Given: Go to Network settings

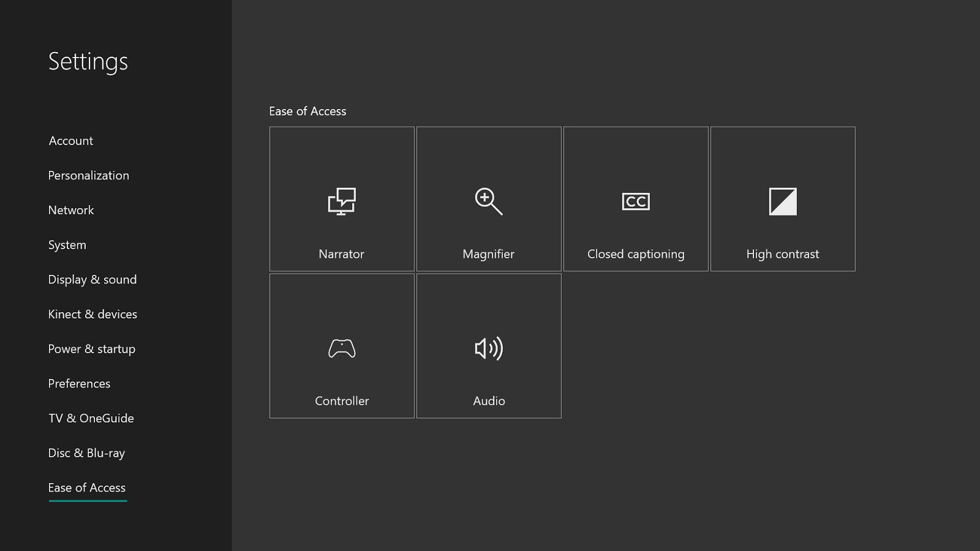Looking at the screenshot, I should click(71, 210).
